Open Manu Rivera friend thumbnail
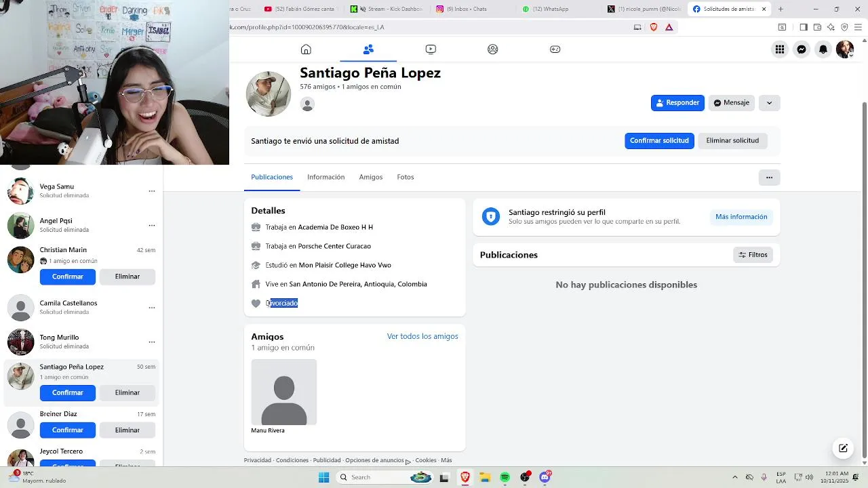This screenshot has height=488, width=868. (283, 392)
